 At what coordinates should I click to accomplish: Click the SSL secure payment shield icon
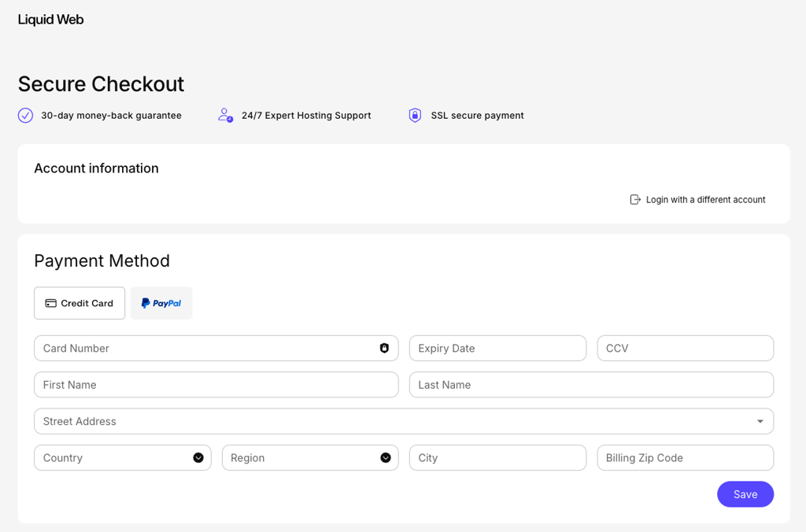[415, 115]
